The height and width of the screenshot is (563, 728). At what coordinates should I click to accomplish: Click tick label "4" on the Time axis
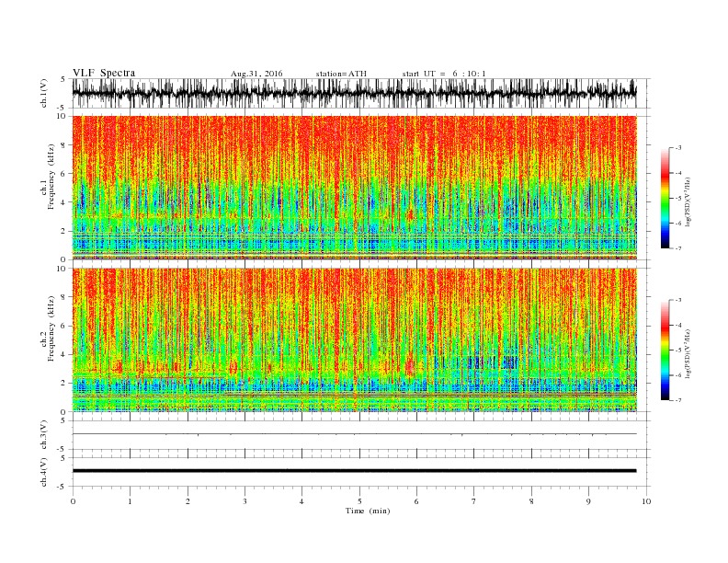click(x=301, y=501)
